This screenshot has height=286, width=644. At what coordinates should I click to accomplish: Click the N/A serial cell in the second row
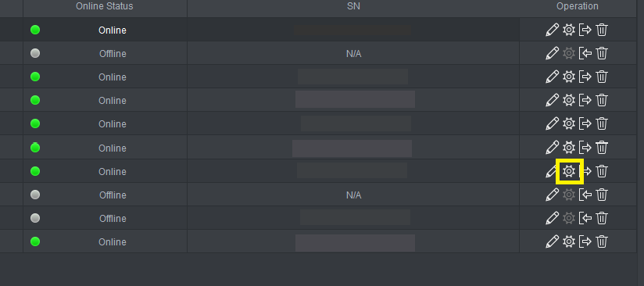353,53
